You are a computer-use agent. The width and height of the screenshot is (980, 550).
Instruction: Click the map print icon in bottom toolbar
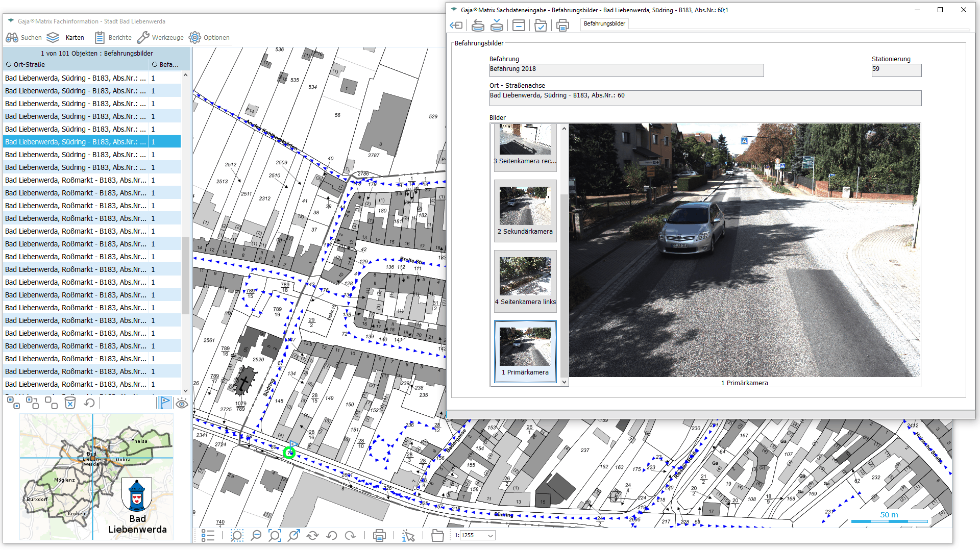tap(379, 535)
